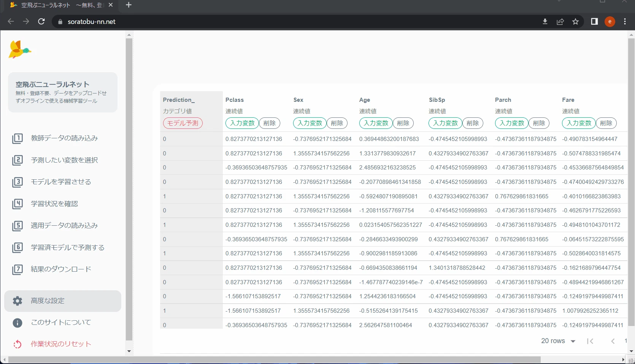
Task: Click step 2 variable selection icon
Action: coord(17,160)
